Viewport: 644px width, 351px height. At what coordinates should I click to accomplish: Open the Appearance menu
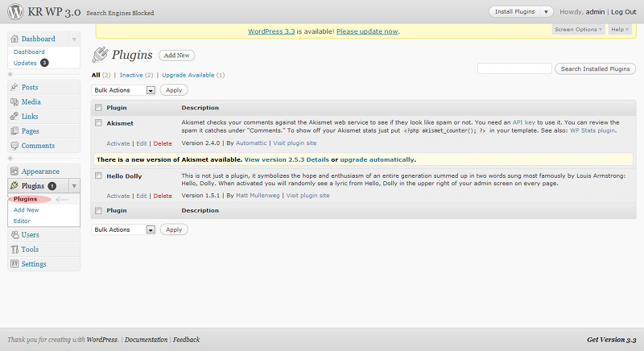point(40,171)
